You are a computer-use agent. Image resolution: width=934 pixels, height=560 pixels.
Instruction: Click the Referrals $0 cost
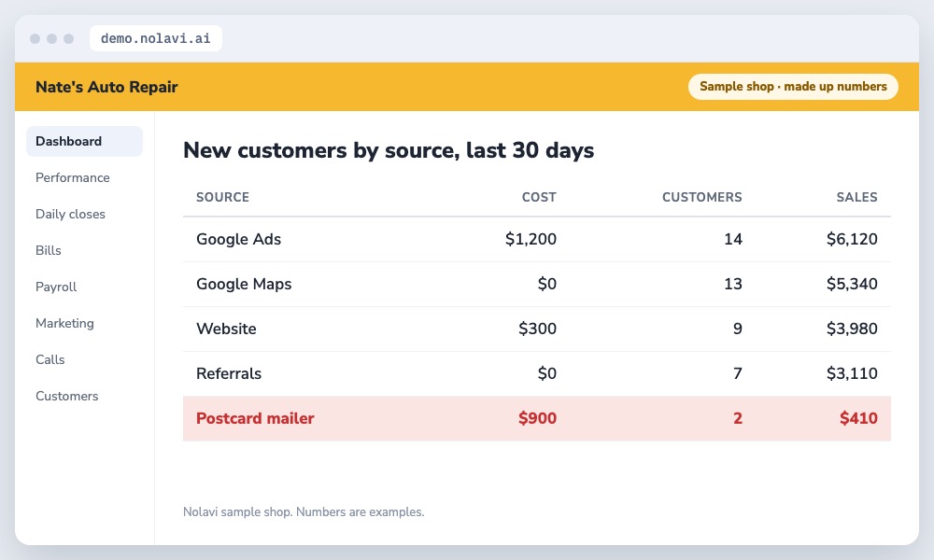546,373
